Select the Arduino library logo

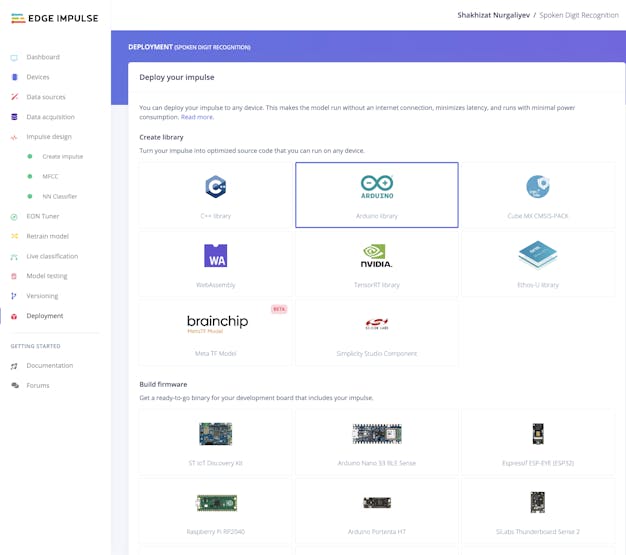tap(377, 186)
